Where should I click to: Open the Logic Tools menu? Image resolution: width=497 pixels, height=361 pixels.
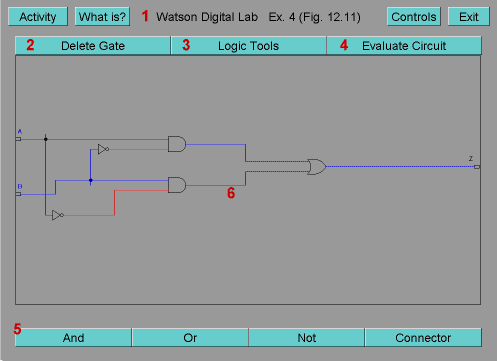click(x=248, y=46)
